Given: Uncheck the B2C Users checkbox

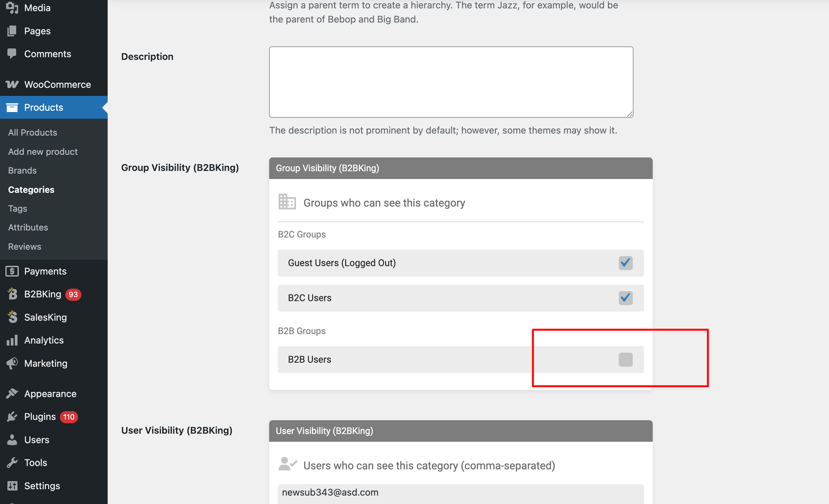Looking at the screenshot, I should [625, 298].
